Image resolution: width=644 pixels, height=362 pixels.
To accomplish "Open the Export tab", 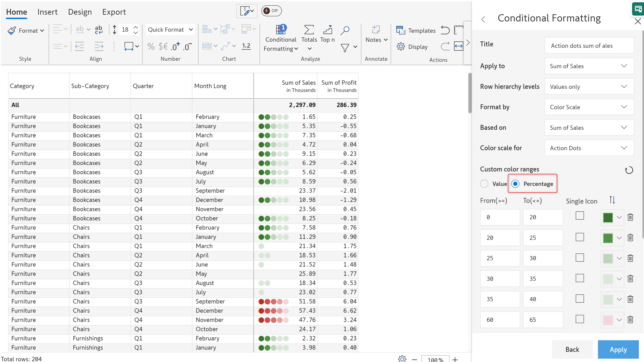I will pyautogui.click(x=114, y=12).
